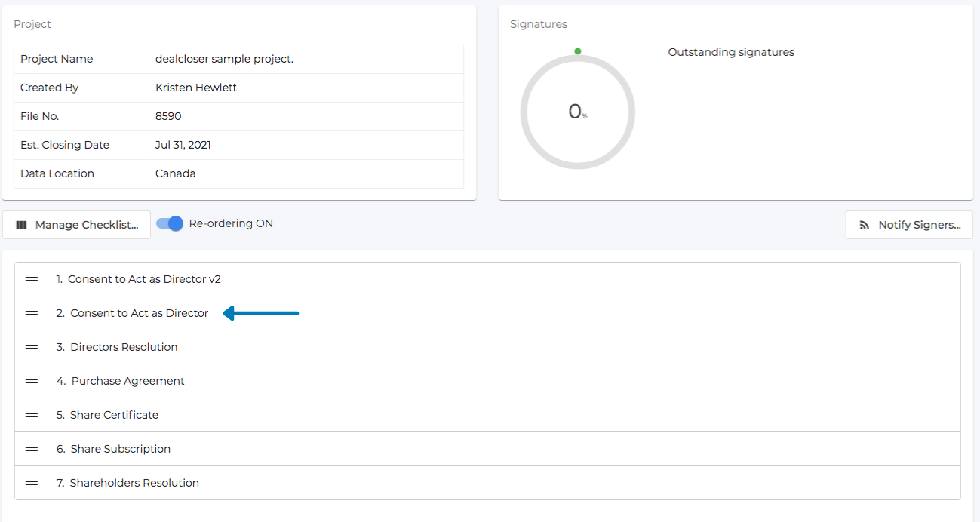
Task: Select the Signatures panel header
Action: (538, 23)
